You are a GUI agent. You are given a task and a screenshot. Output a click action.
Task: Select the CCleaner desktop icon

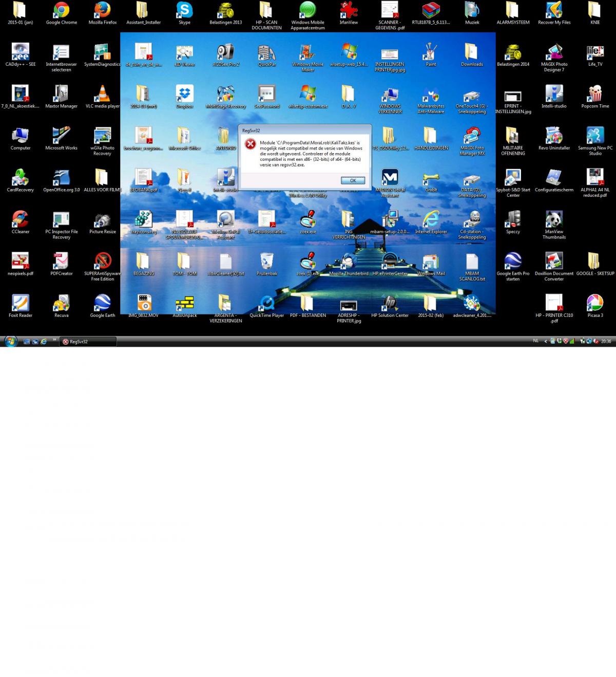point(21,222)
